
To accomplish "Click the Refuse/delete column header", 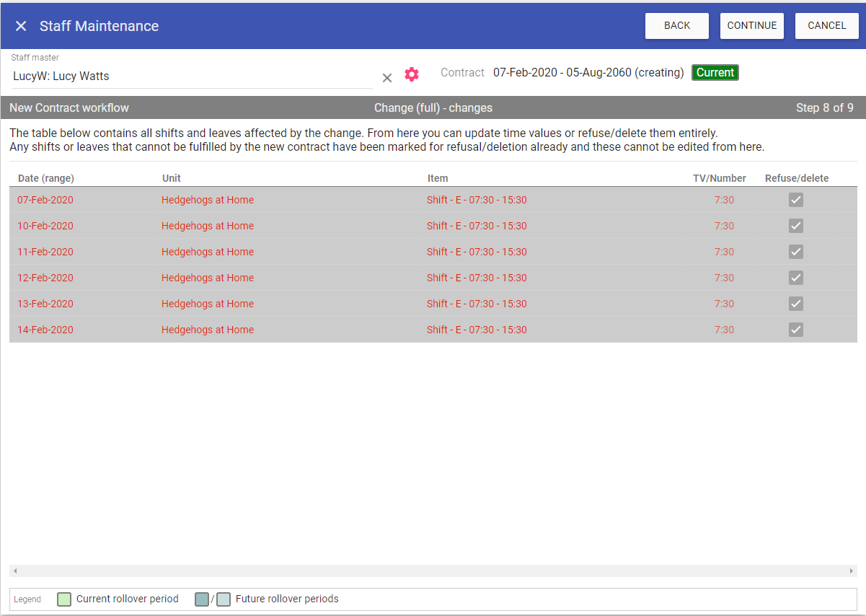I will point(797,178).
